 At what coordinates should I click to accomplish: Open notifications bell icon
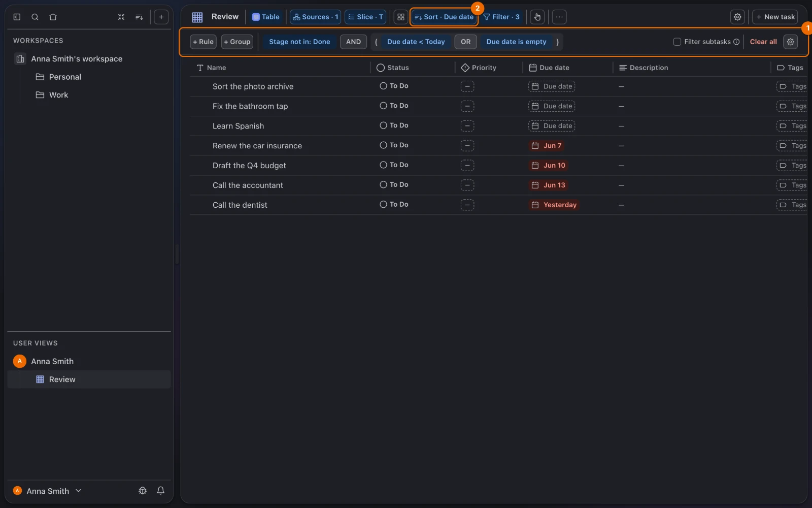tap(160, 490)
